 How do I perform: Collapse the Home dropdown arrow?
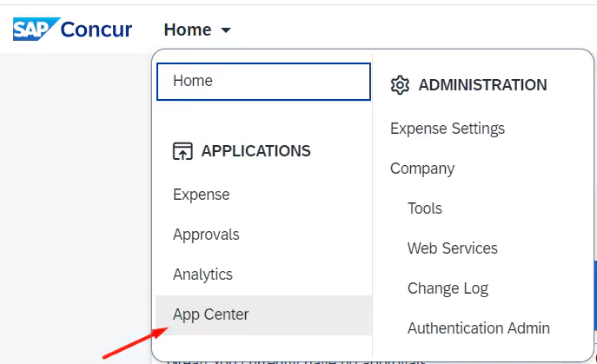point(226,30)
